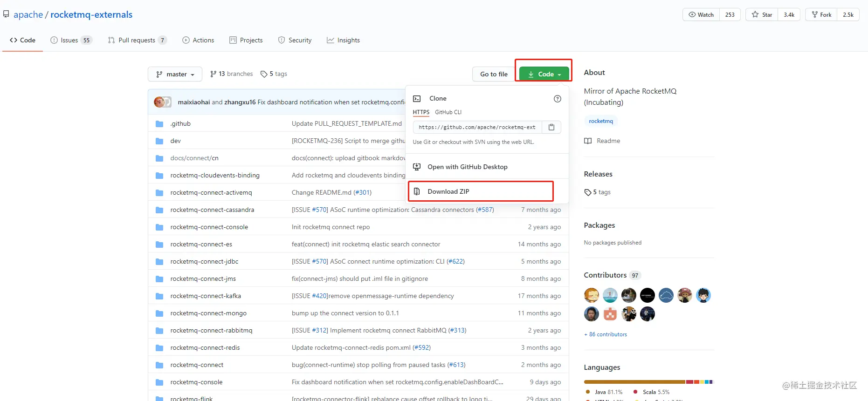Image resolution: width=868 pixels, height=401 pixels.
Task: Open the 5 tags link near branches
Action: click(x=274, y=74)
